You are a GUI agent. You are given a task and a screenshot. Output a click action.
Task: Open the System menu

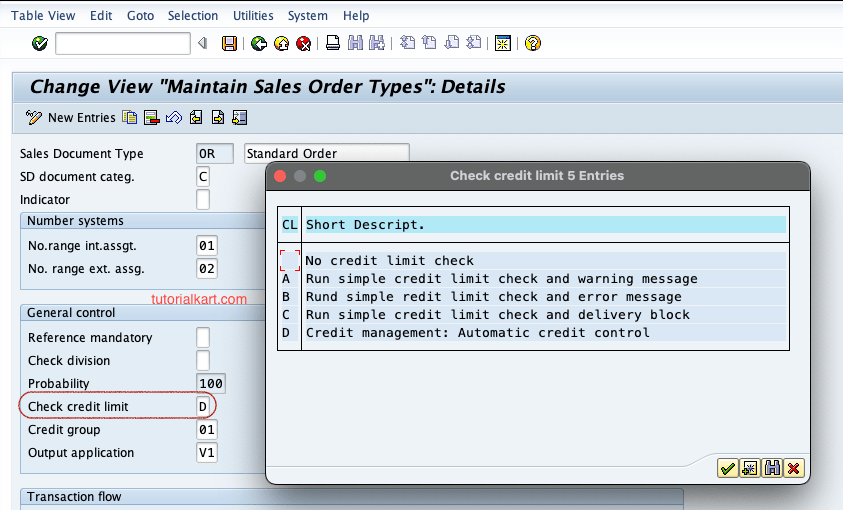pyautogui.click(x=308, y=16)
